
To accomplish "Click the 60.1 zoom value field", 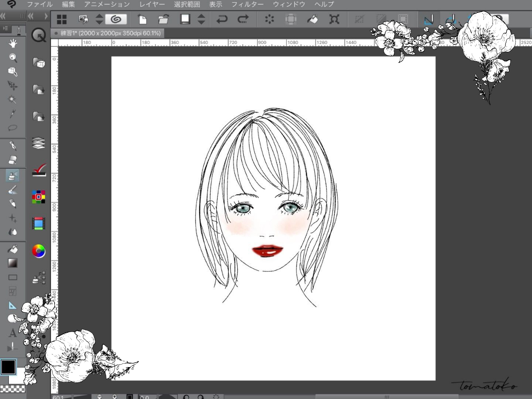I will [57, 397].
